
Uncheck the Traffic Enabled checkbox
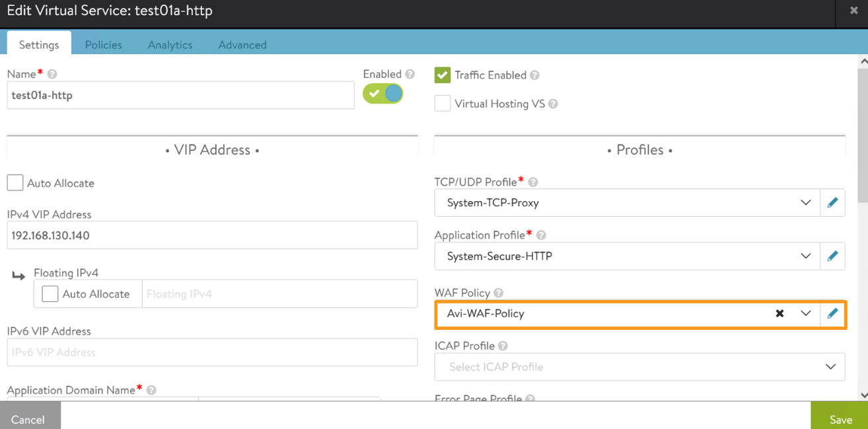(443, 75)
